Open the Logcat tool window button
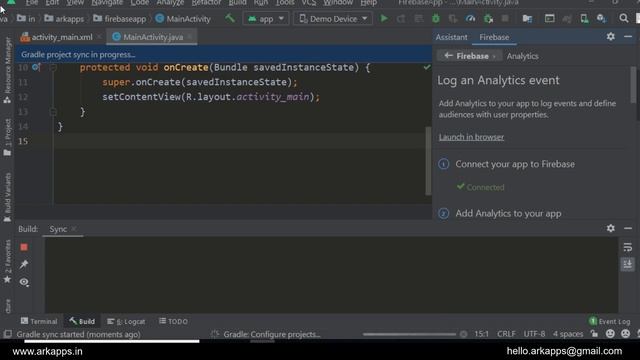This screenshot has width=640, height=360. click(126, 321)
